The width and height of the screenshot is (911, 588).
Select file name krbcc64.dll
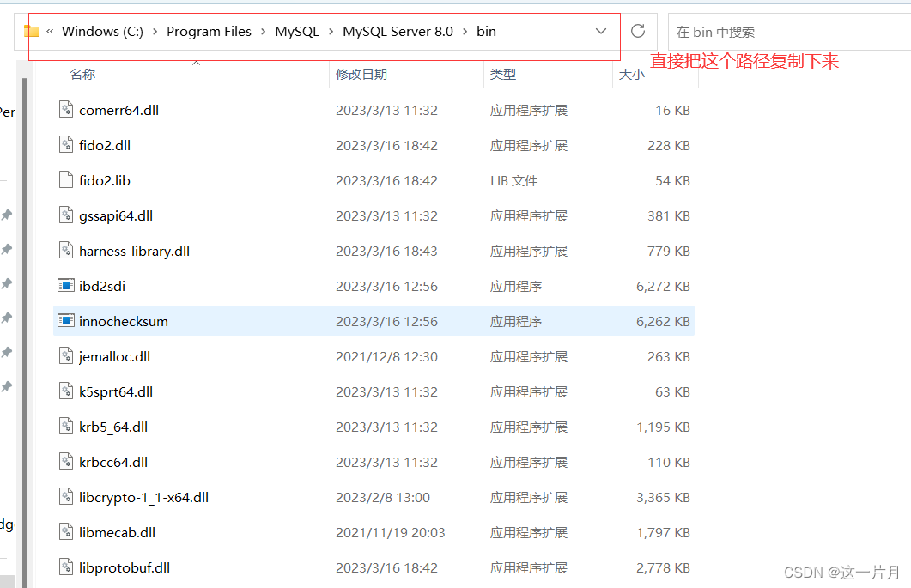(113, 462)
